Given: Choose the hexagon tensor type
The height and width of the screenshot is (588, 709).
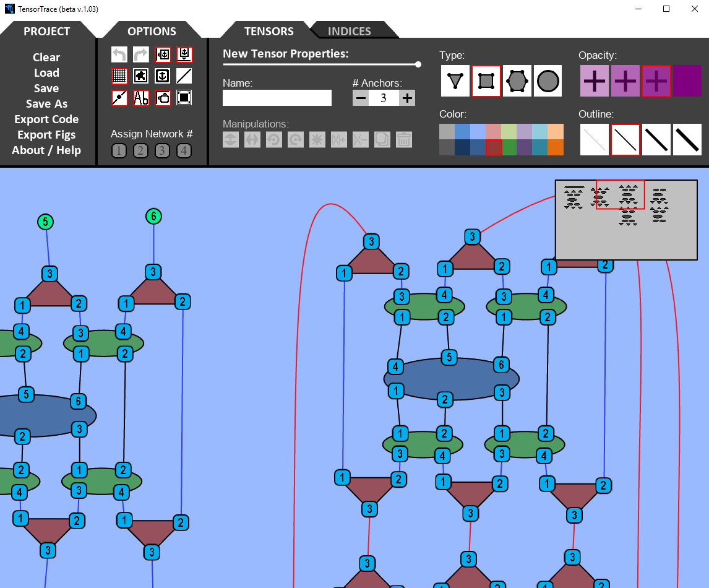Looking at the screenshot, I should [517, 81].
